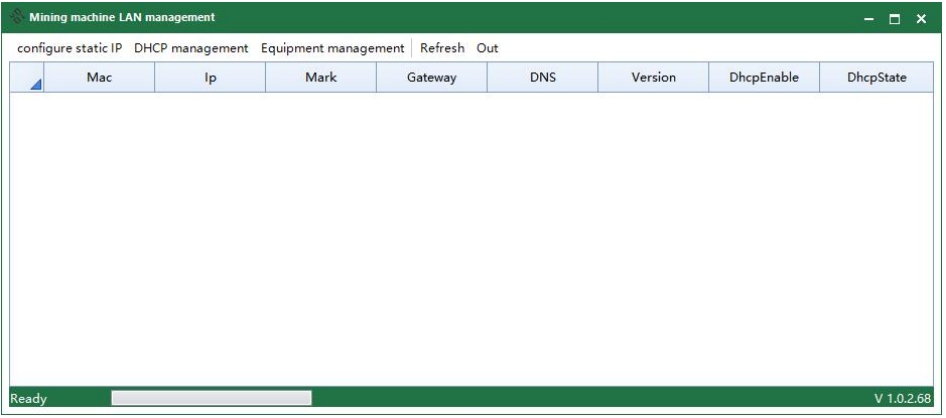Click the app logo in the title bar
This screenshot has height=418, width=946.
click(17, 18)
